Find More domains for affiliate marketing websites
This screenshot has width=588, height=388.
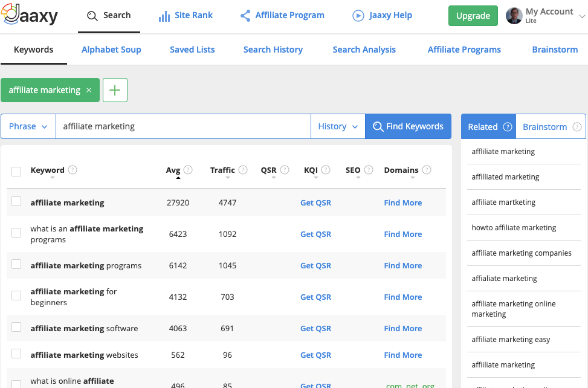tap(403, 355)
